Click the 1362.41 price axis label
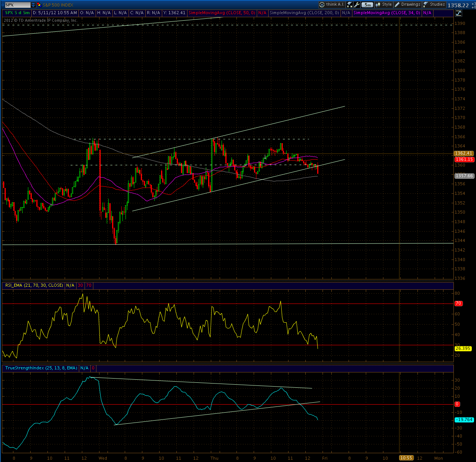The height and width of the screenshot is (462, 476). point(464,153)
